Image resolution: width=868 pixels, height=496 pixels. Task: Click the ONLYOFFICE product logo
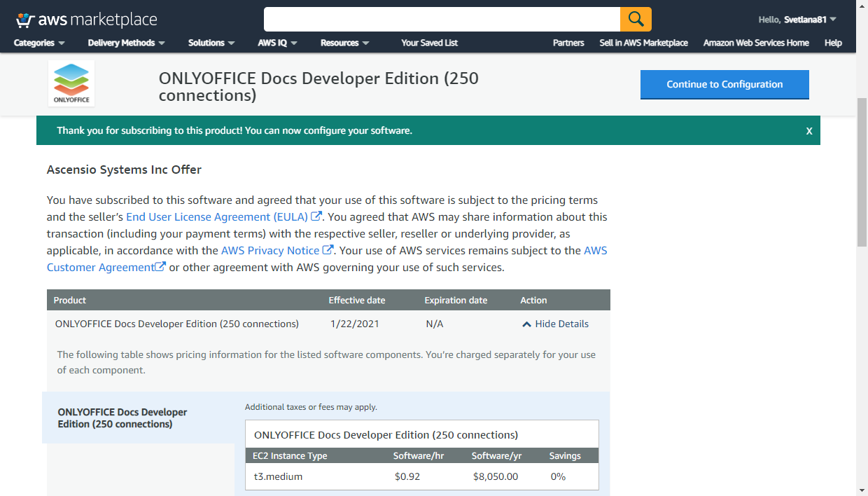pos(71,83)
